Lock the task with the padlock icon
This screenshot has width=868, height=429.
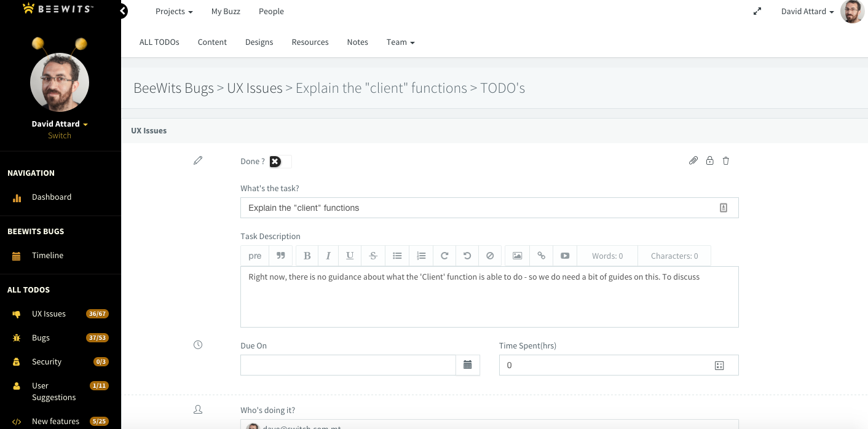[x=709, y=160]
